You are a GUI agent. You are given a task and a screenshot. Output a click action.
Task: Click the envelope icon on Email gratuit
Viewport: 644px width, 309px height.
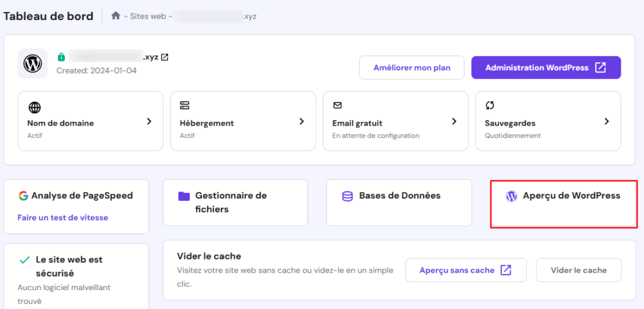click(337, 106)
